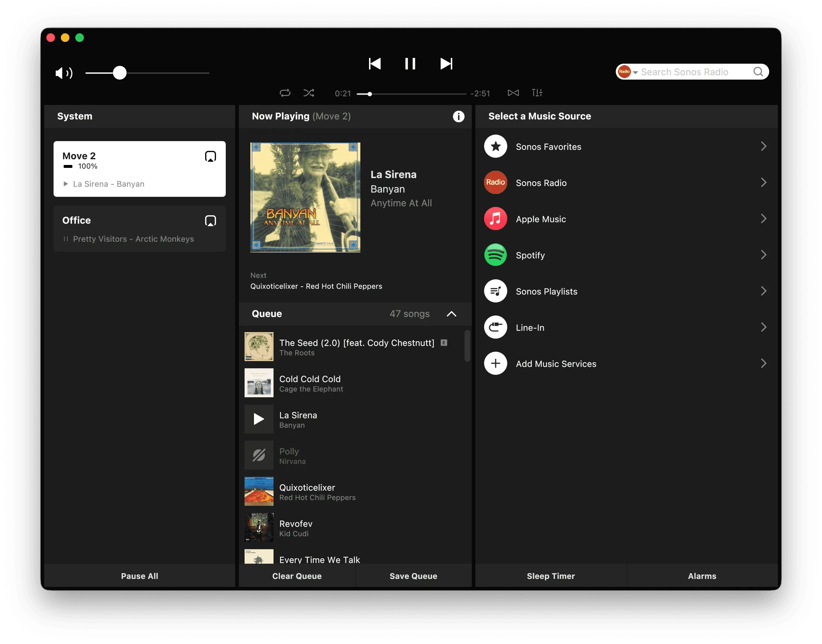The width and height of the screenshot is (822, 644).
Task: Open Office room group icon
Action: [x=211, y=221]
